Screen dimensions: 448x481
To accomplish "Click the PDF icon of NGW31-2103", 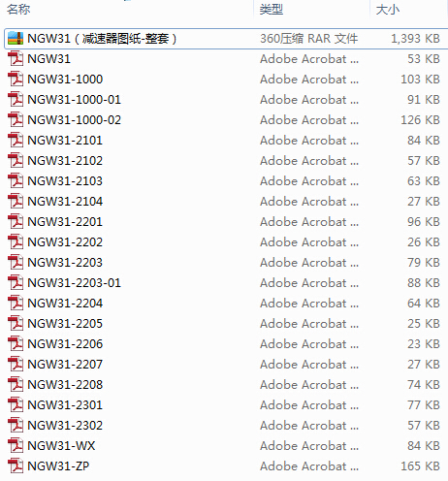I will tap(16, 180).
